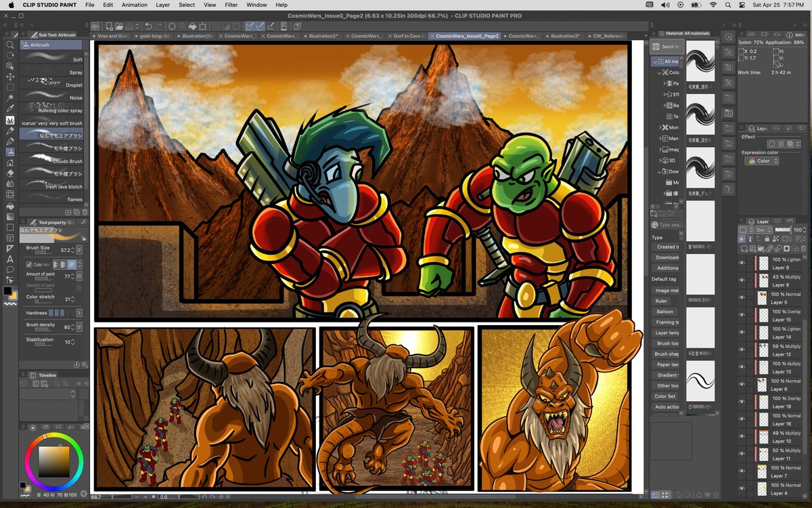The image size is (812, 508).
Task: Hide Layer 12 using its eye icon
Action: tap(742, 350)
